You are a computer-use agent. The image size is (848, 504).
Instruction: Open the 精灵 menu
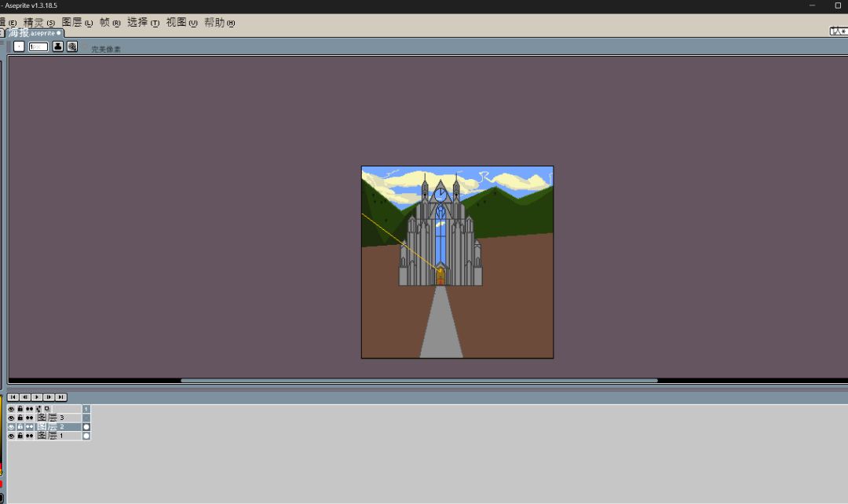pos(39,23)
